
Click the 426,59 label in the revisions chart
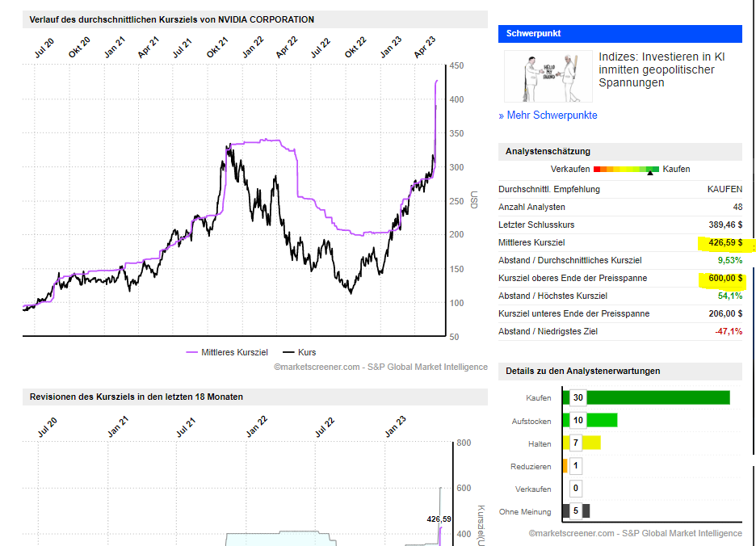point(439,519)
